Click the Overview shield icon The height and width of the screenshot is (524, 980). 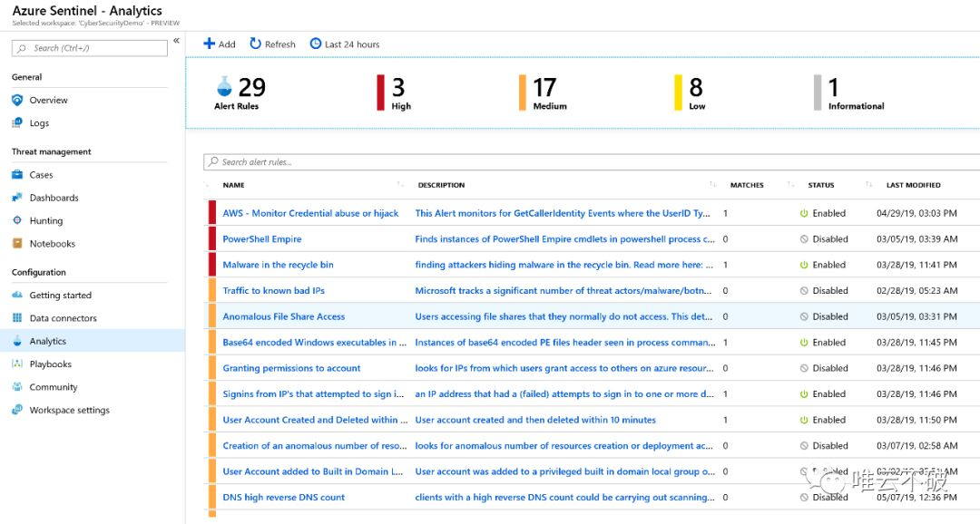(17, 100)
